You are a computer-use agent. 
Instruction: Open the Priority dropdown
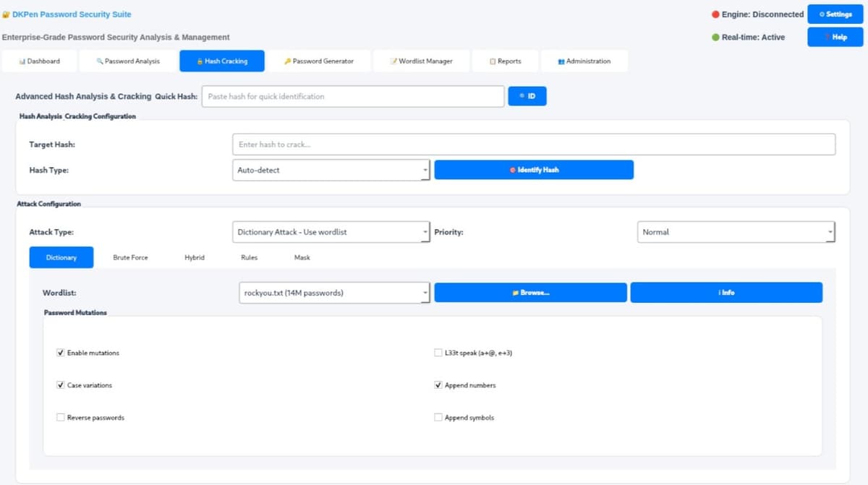[x=735, y=232]
